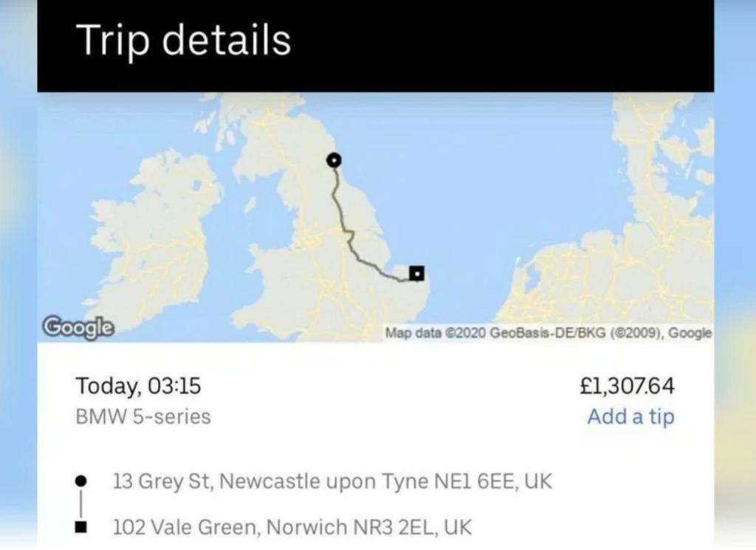Image resolution: width=756 pixels, height=550 pixels.
Task: Click the Google logo on the map
Action: (x=78, y=326)
